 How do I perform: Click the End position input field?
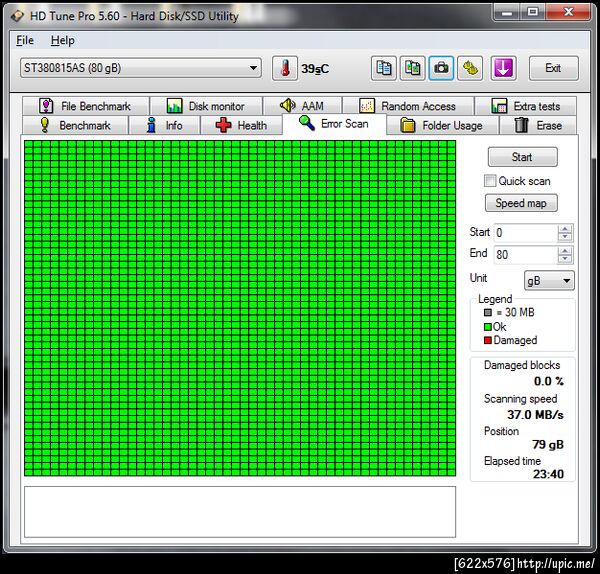coord(526,254)
